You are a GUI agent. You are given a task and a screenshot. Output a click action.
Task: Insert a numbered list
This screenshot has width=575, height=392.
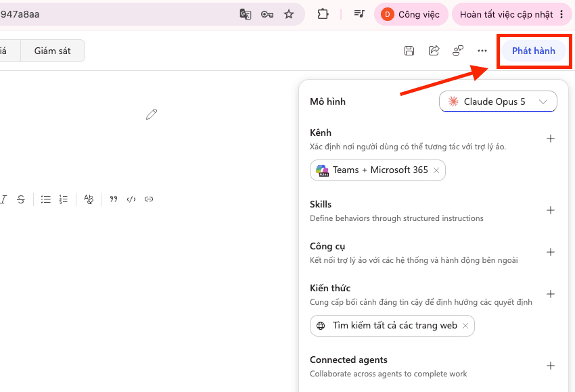64,199
